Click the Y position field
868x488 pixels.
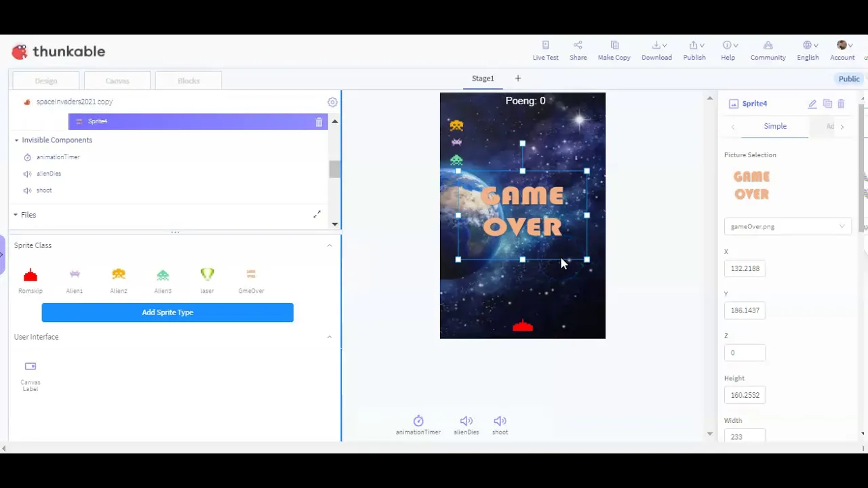point(745,310)
